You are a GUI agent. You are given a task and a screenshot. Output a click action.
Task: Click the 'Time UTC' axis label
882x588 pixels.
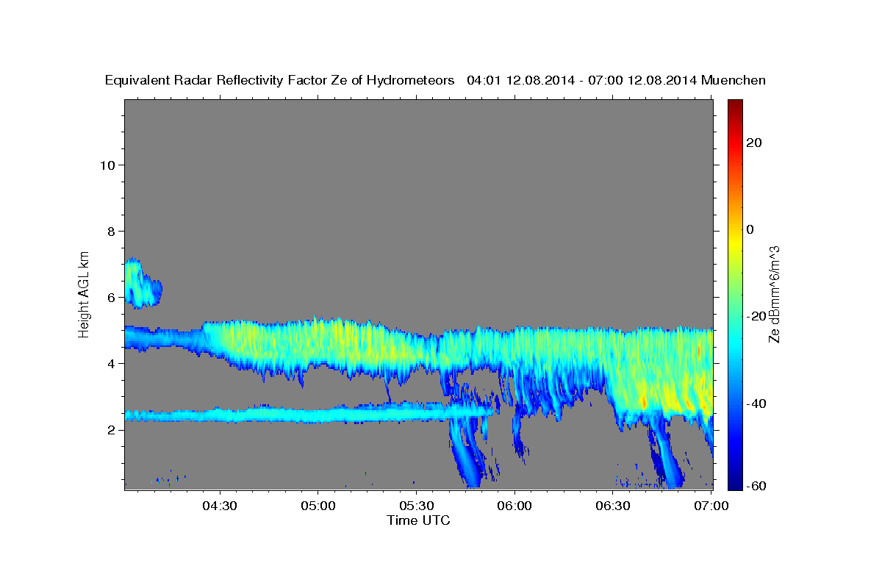pyautogui.click(x=418, y=520)
